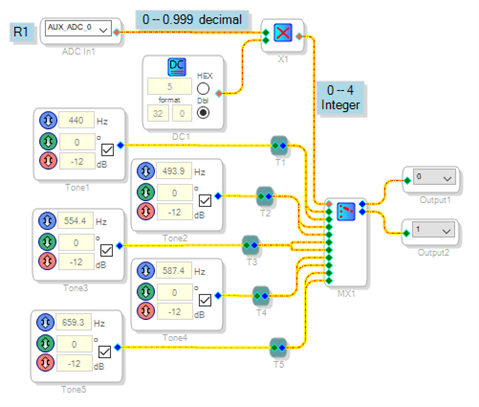Click the DC1 output pin
Screen dimensions: 479x407
click(218, 94)
